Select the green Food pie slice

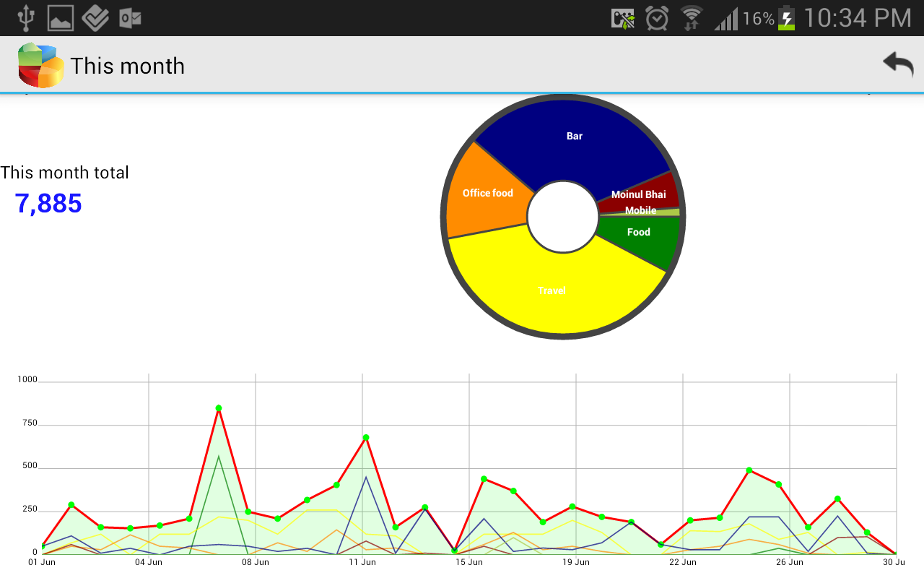pyautogui.click(x=638, y=232)
